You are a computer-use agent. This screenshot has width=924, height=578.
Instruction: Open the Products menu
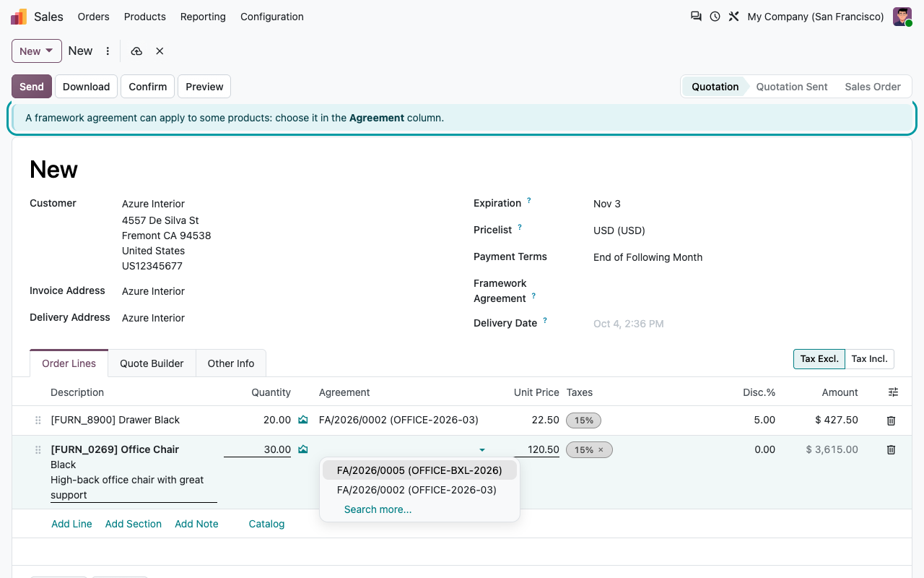pos(145,17)
